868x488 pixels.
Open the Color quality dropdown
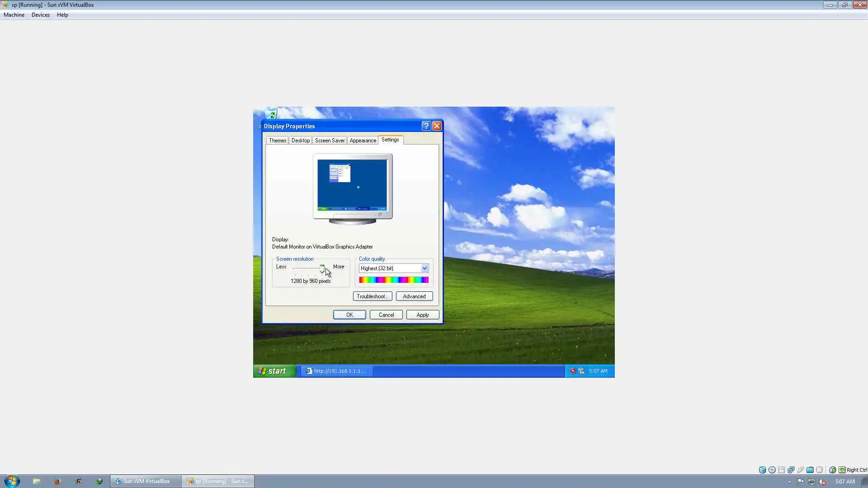(425, 268)
